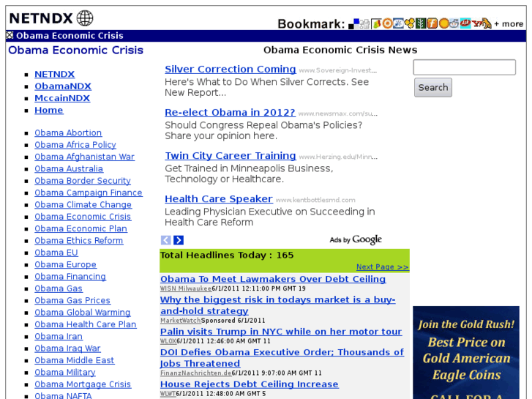The image size is (532, 399).
Task: Click the tiger bookmark icon
Action: click(x=487, y=23)
